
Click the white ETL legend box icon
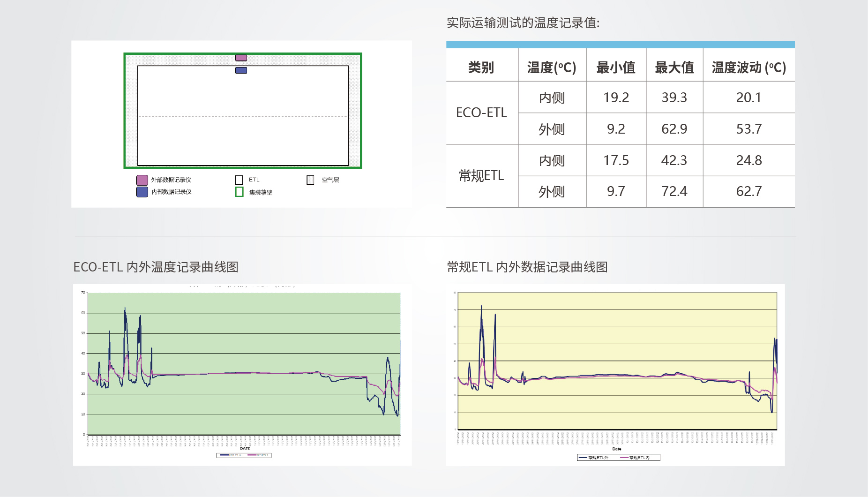[x=240, y=179]
